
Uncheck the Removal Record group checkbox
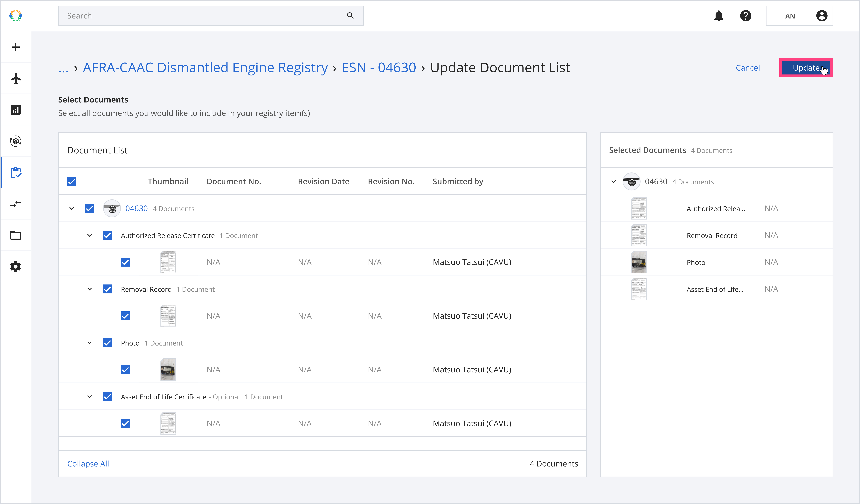click(107, 289)
